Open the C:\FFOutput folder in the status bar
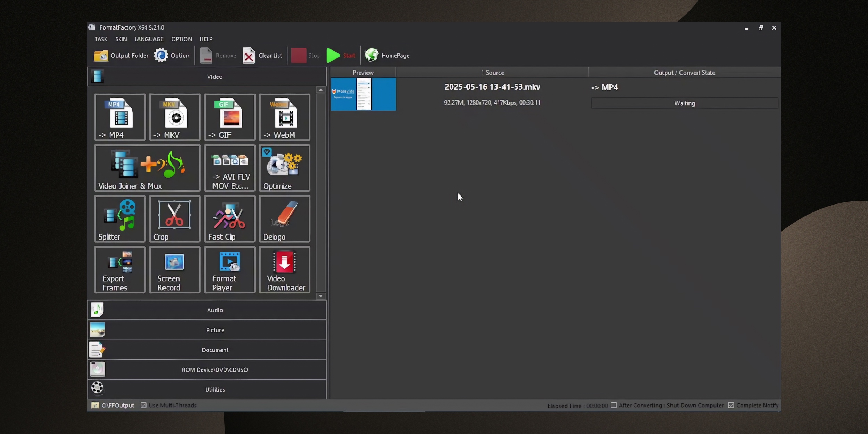Screen dimensions: 868x434 (112, 406)
